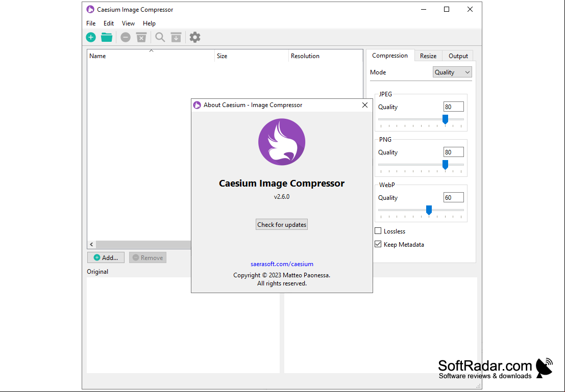This screenshot has width=565, height=392.
Task: Click the Compress download-arrow toolbar icon
Action: (176, 37)
